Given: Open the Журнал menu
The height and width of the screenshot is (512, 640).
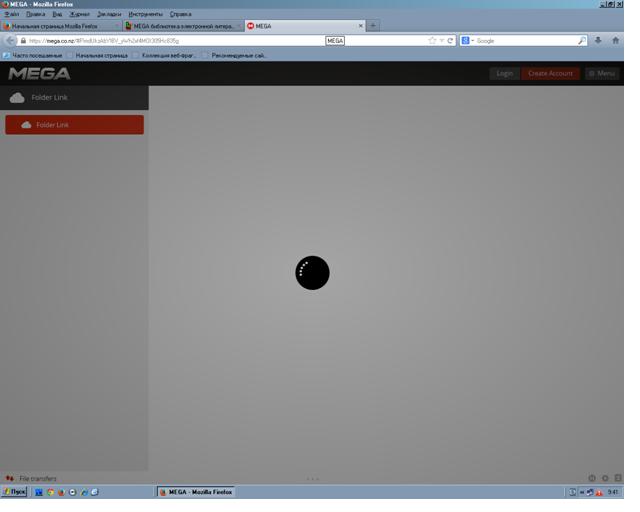Looking at the screenshot, I should pos(80,14).
